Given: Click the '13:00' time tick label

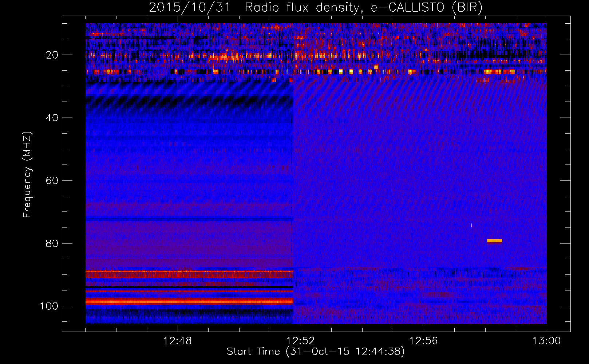Looking at the screenshot, I should [546, 341].
